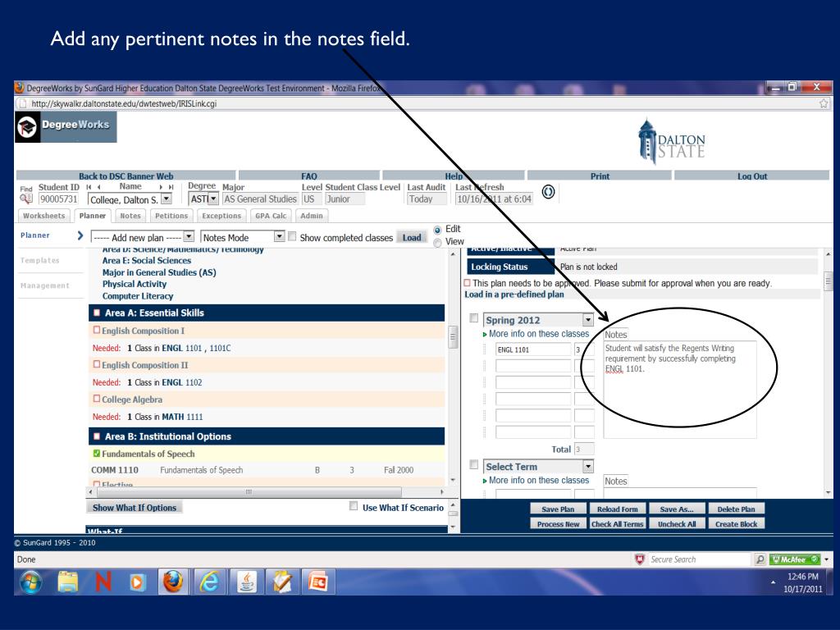Click the Check All Terms button
The width and height of the screenshot is (840, 630).
(617, 524)
